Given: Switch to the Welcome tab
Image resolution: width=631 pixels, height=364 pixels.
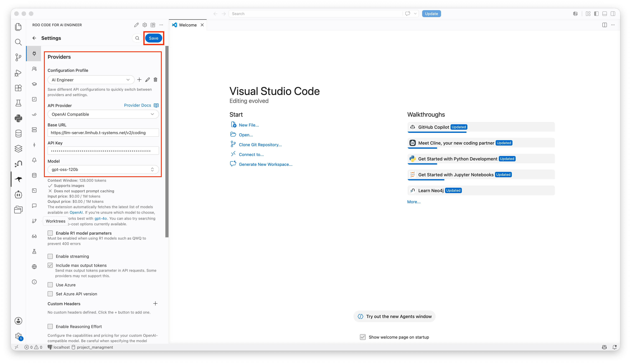Looking at the screenshot, I should coord(188,25).
